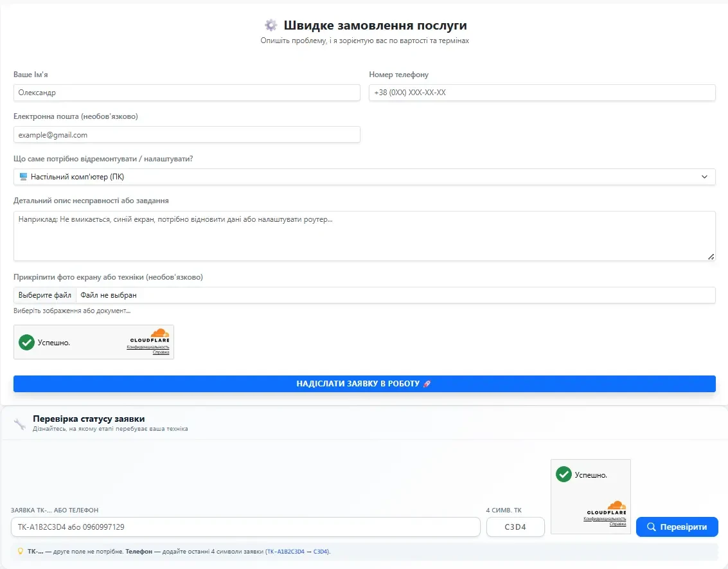Open Конфиденциальность link in the status check captcha
Image resolution: width=728 pixels, height=569 pixels.
605,519
